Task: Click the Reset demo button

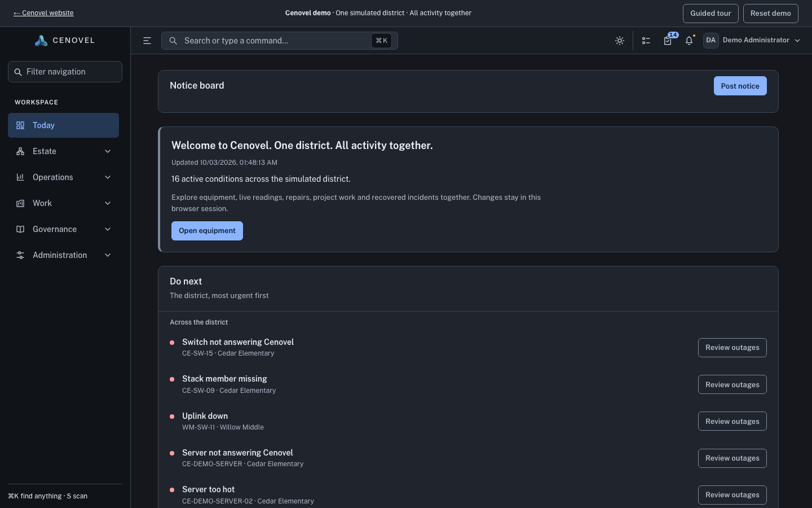Action: [770, 14]
